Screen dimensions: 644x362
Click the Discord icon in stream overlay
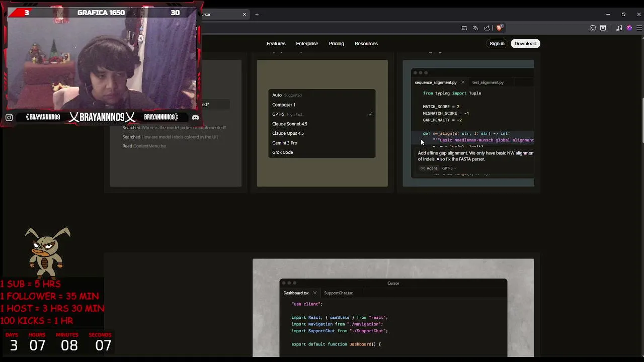pos(195,117)
